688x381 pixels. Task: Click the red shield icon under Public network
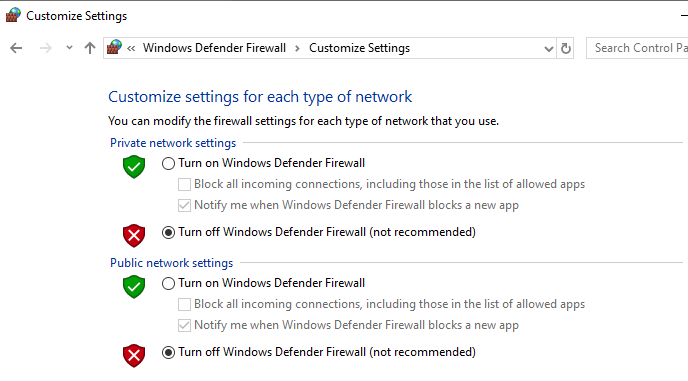pyautogui.click(x=134, y=356)
